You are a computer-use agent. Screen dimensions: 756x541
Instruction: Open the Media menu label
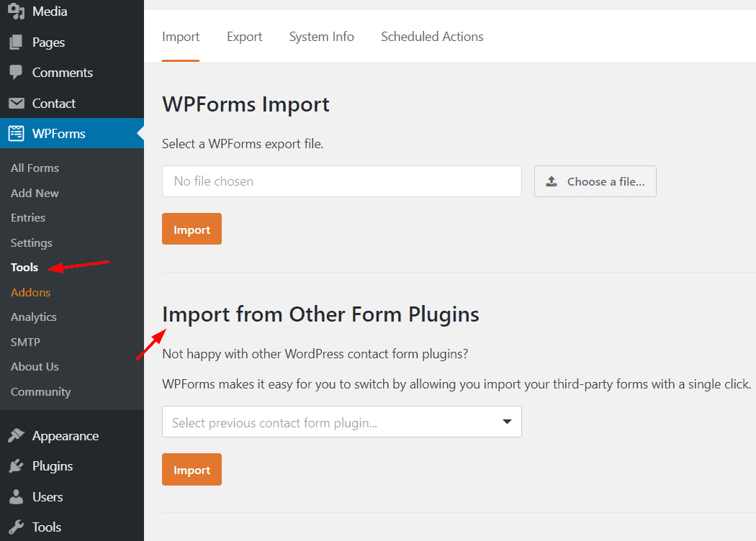pyautogui.click(x=50, y=11)
